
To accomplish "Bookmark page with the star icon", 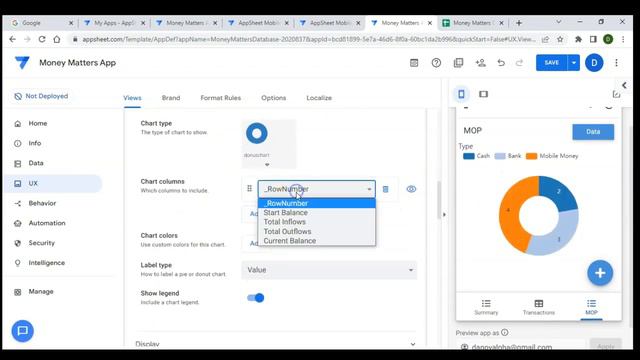I will (x=560, y=39).
